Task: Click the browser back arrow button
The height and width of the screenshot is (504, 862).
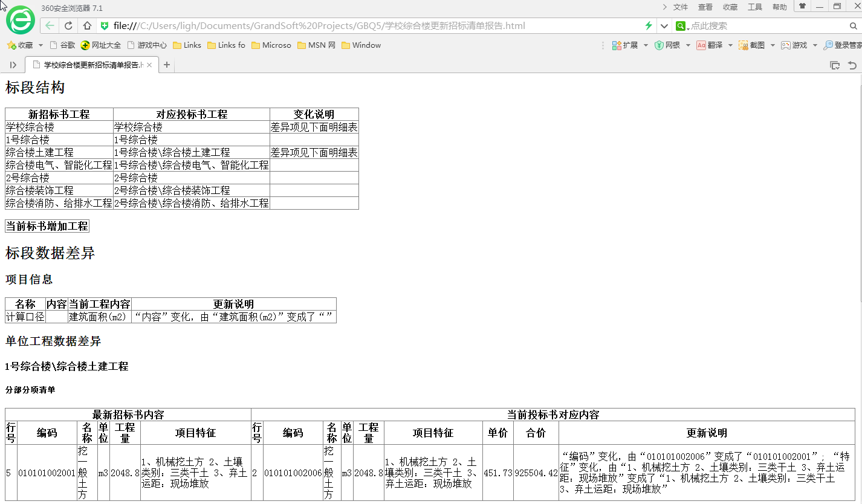Action: [50, 26]
